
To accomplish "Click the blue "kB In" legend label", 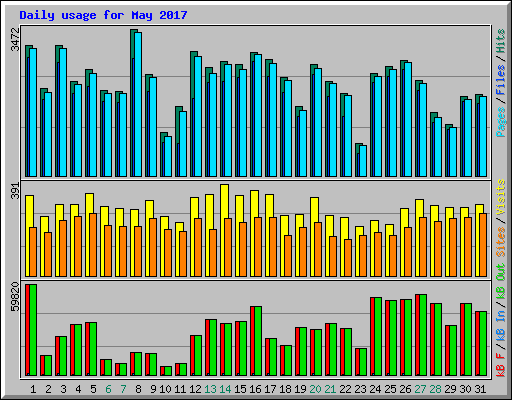I will [500, 325].
